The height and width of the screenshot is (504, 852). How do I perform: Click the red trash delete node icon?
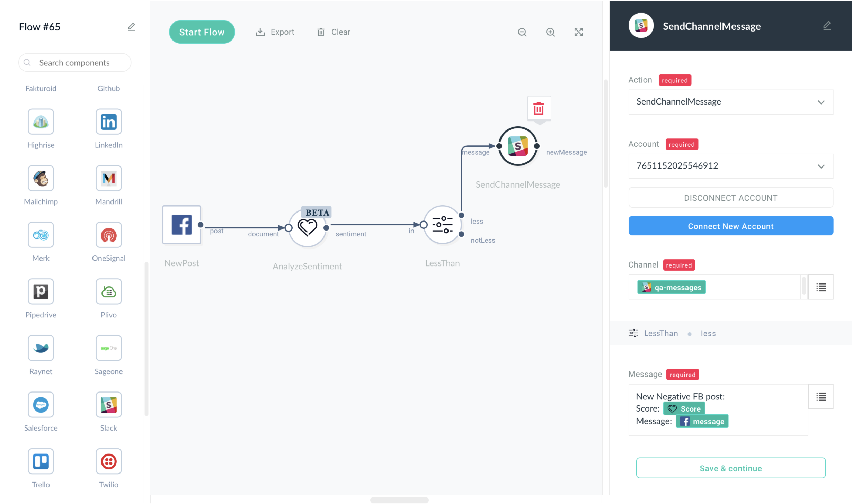click(539, 109)
